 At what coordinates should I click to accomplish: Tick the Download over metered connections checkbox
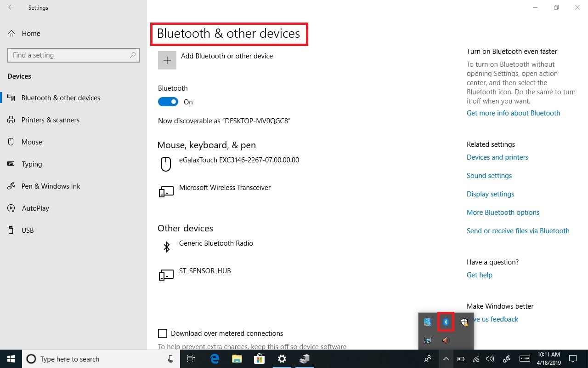163,333
